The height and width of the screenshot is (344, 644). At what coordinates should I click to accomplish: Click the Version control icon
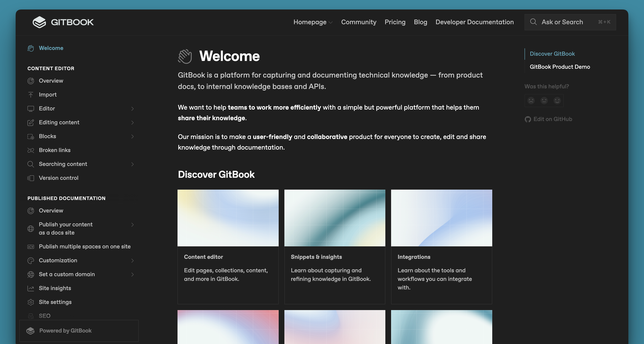(31, 178)
